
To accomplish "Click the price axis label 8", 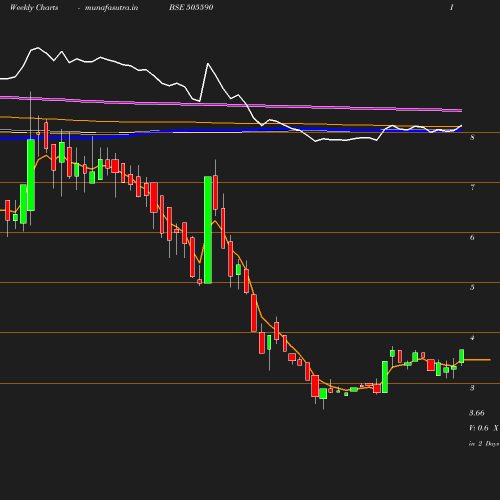I will point(472,137).
